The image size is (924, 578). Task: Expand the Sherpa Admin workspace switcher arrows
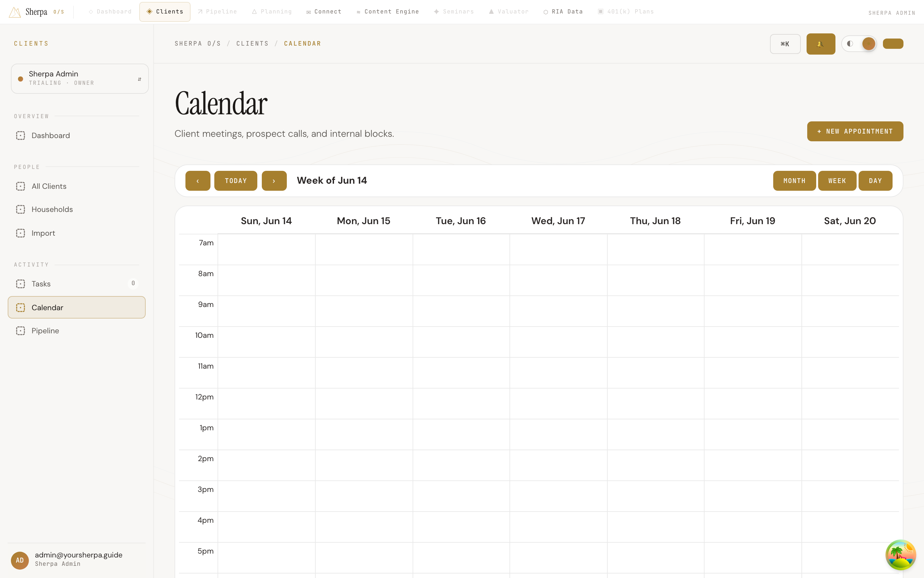click(x=139, y=79)
